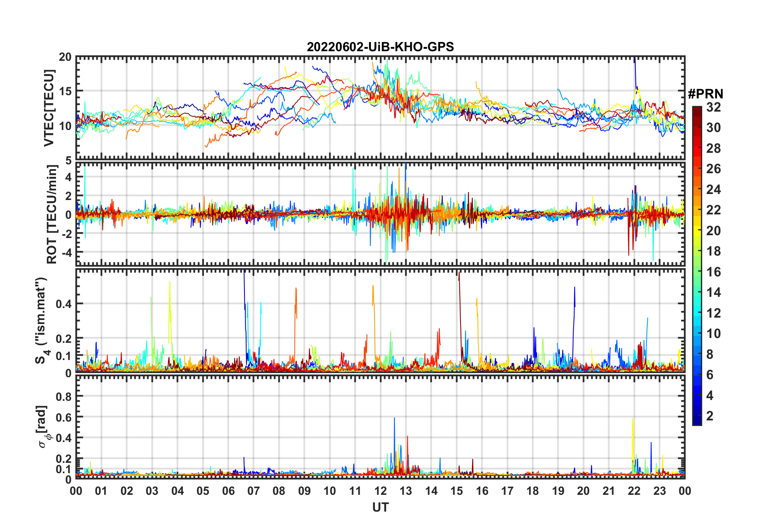
Task: Click x-axis tick label 03
Action: pyautogui.click(x=152, y=491)
